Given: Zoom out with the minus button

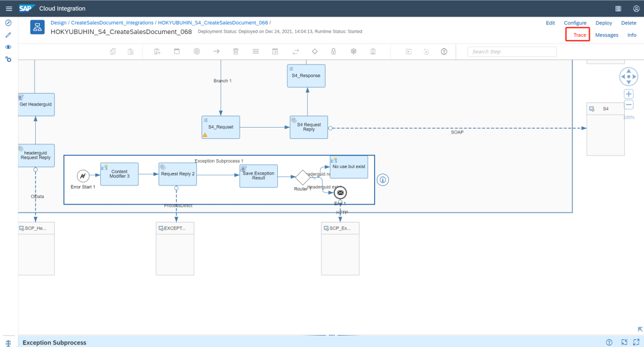Looking at the screenshot, I should 628,105.
